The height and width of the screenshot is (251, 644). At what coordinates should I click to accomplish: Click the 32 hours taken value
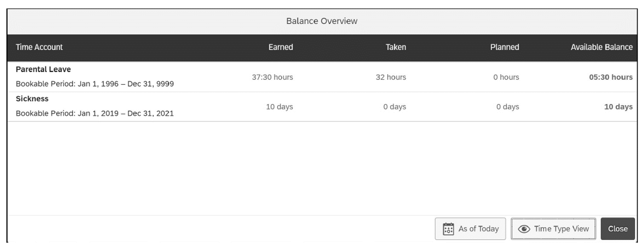[391, 77]
